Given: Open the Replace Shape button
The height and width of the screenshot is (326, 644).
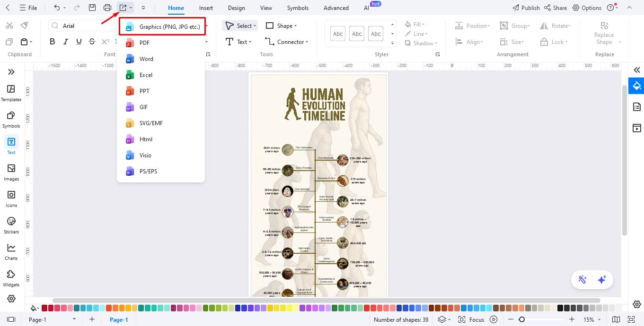Looking at the screenshot, I should point(604,34).
